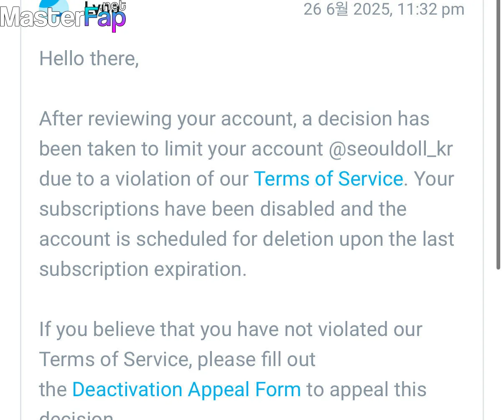Click the @seouldoll_kr account mention
The width and height of the screenshot is (504, 420).
pyautogui.click(x=391, y=149)
